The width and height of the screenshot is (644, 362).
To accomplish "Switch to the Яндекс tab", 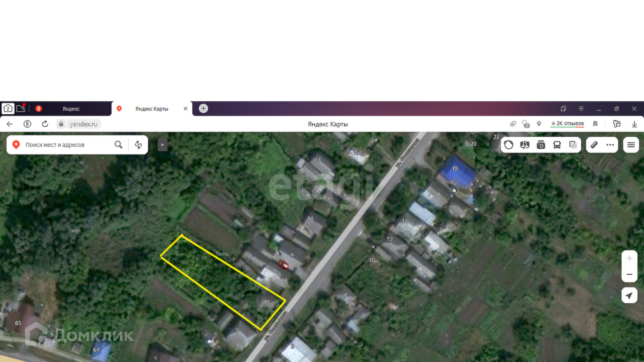I will (x=71, y=109).
